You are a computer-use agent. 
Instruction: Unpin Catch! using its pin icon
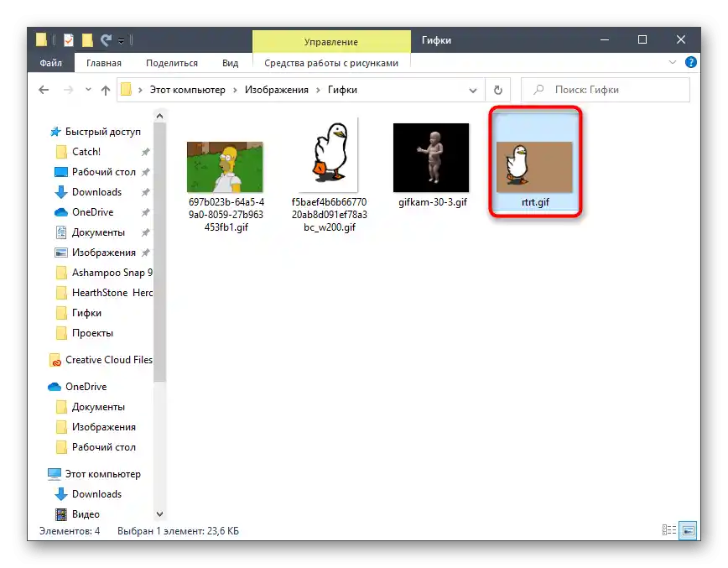pyautogui.click(x=145, y=152)
